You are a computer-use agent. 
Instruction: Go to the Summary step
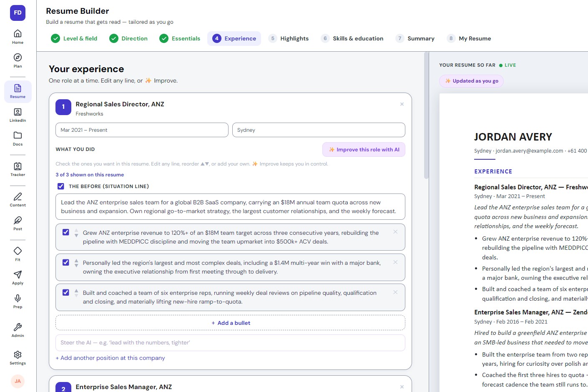click(x=415, y=38)
